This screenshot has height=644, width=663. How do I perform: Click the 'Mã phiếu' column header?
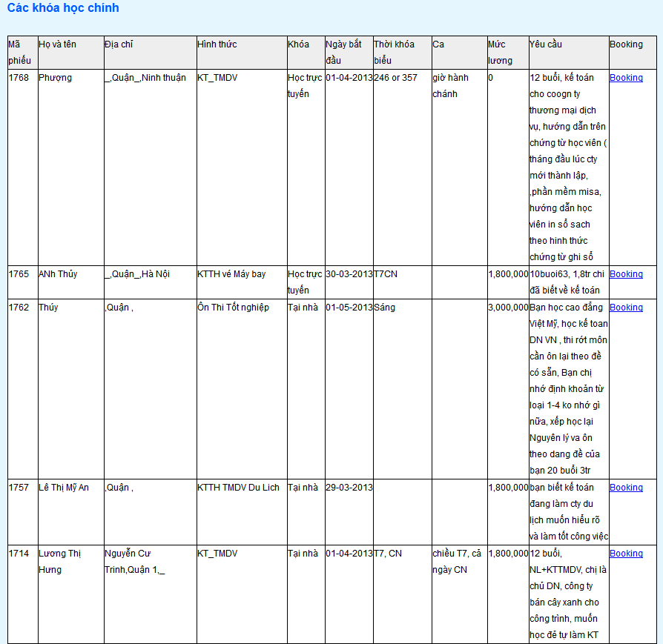pyautogui.click(x=20, y=52)
